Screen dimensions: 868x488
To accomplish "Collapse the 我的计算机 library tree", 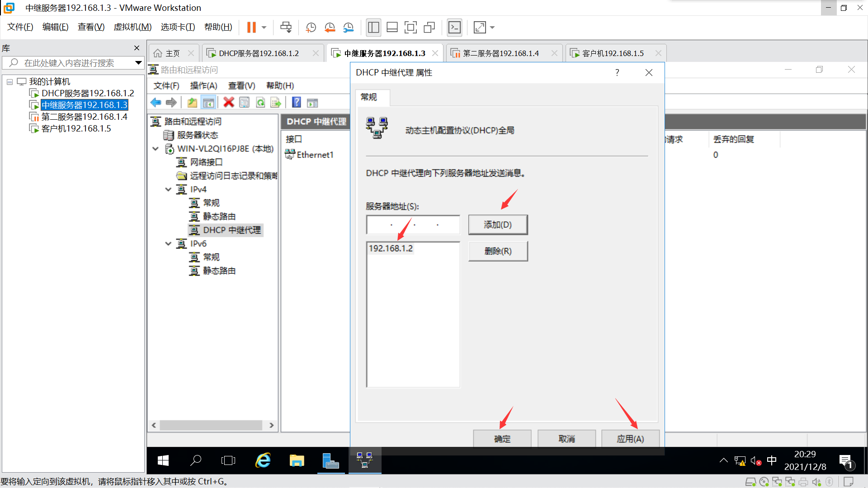I will pyautogui.click(x=9, y=82).
